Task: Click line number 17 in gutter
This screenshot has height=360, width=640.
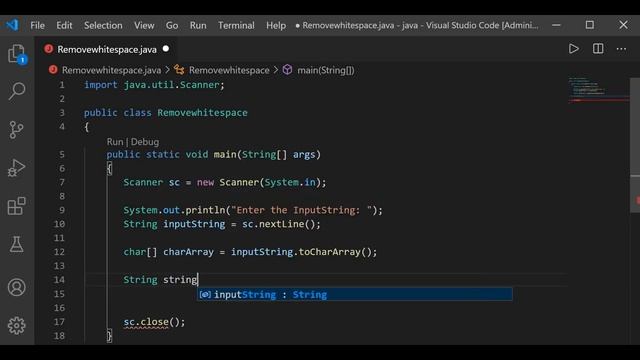Action: (x=59, y=322)
